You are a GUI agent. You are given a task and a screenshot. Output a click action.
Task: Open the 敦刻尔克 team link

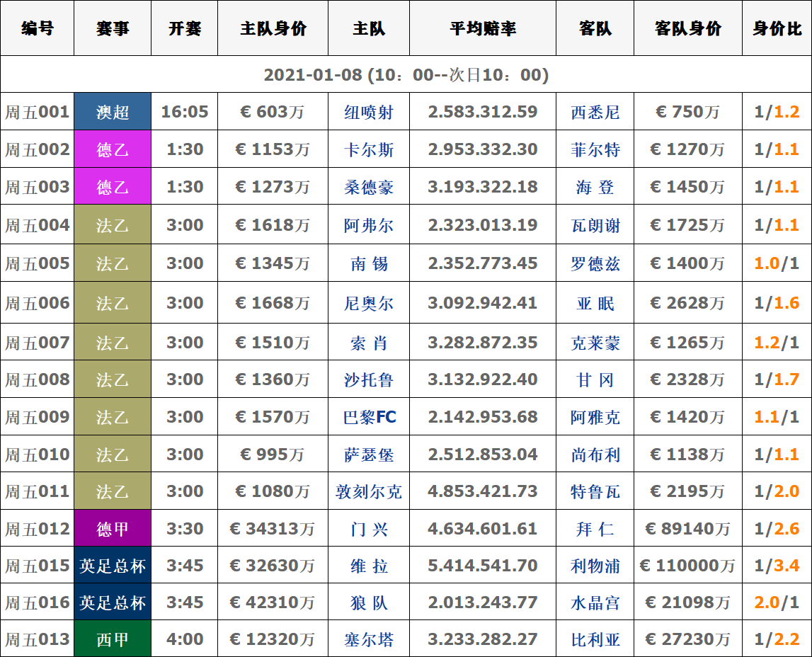coord(368,491)
